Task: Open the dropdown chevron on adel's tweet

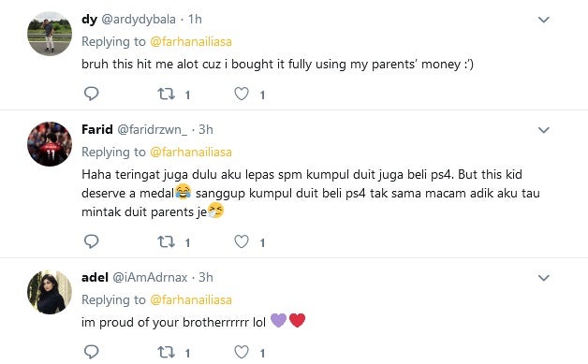Action: pyautogui.click(x=544, y=278)
